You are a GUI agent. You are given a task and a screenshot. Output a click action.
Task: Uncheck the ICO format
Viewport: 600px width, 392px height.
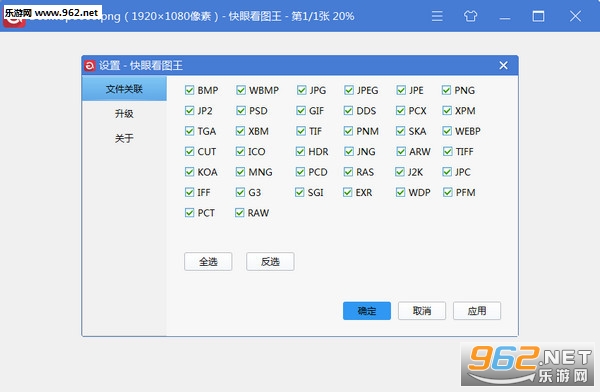pyautogui.click(x=240, y=151)
